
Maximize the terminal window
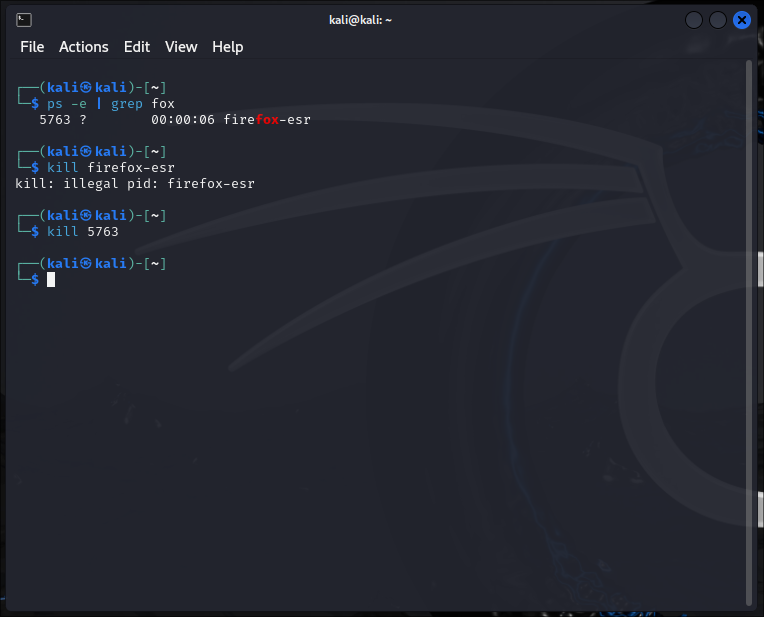coord(718,20)
